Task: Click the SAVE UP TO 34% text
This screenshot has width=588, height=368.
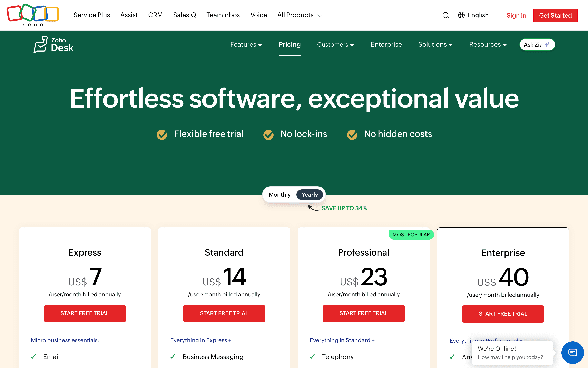Action: tap(344, 208)
